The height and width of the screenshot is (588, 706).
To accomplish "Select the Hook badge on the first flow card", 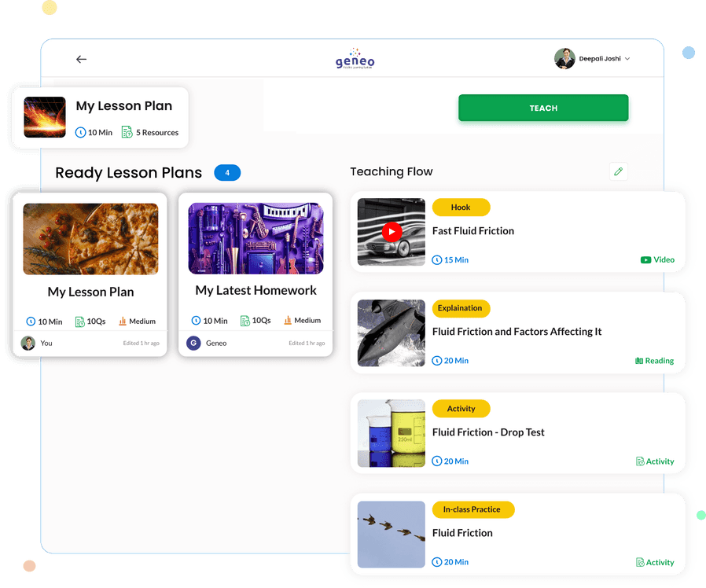I will (x=461, y=207).
